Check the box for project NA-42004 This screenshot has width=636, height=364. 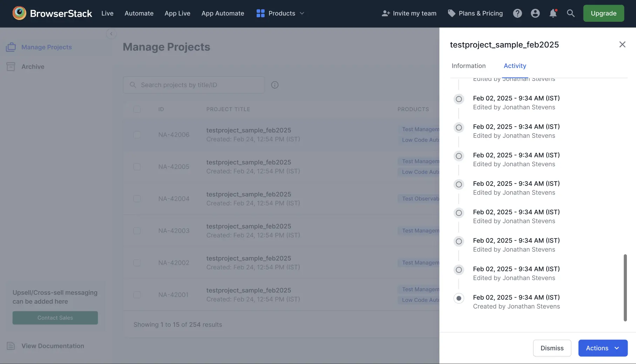(x=137, y=198)
